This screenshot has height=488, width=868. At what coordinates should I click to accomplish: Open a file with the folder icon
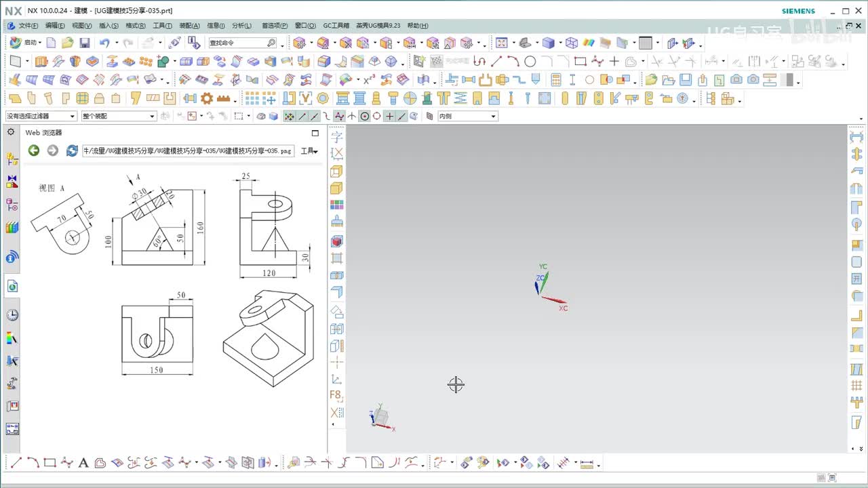[x=68, y=43]
